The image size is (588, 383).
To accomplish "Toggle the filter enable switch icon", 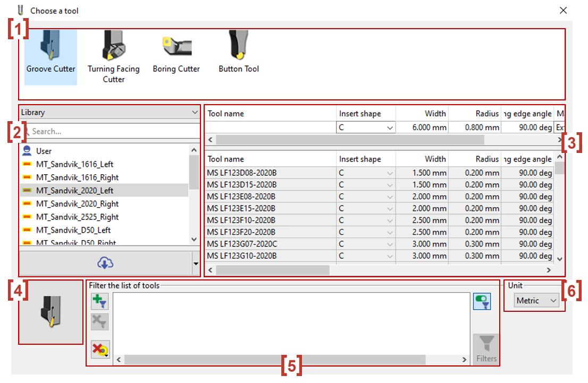I will (482, 301).
